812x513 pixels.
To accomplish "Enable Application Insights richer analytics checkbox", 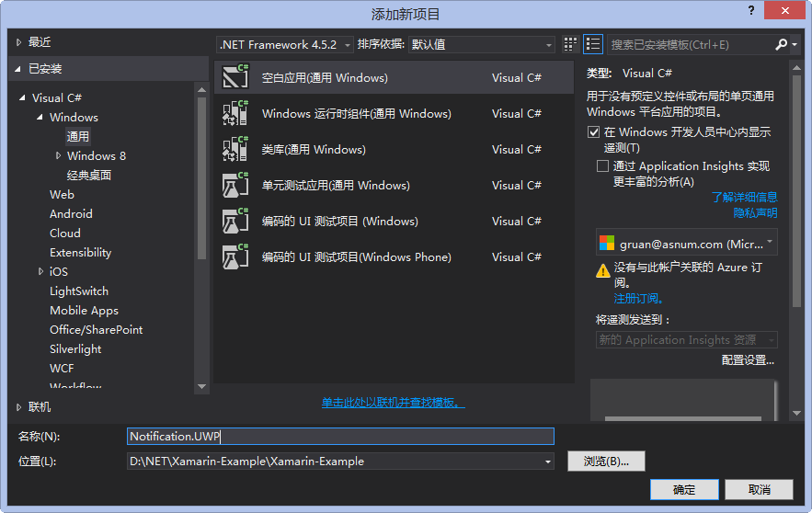I will [602, 165].
